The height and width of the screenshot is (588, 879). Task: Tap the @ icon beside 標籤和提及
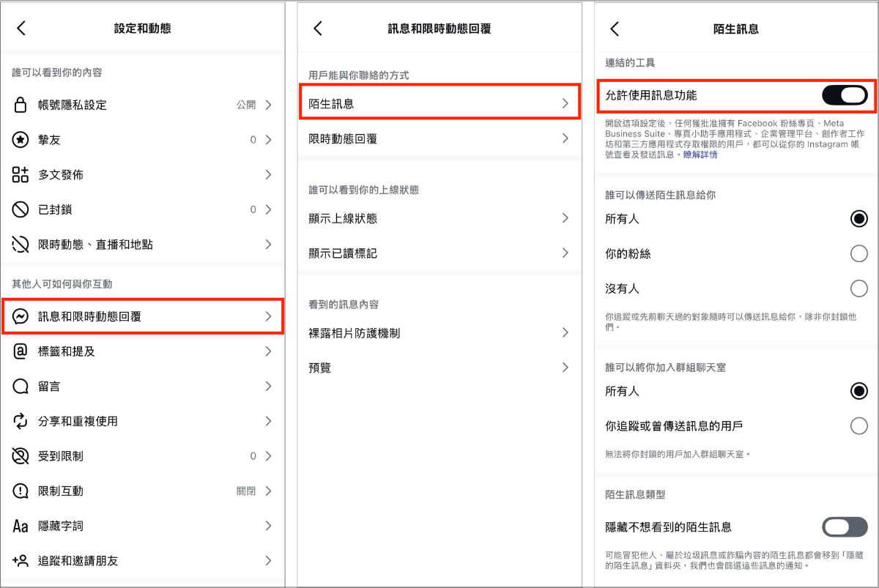click(21, 351)
